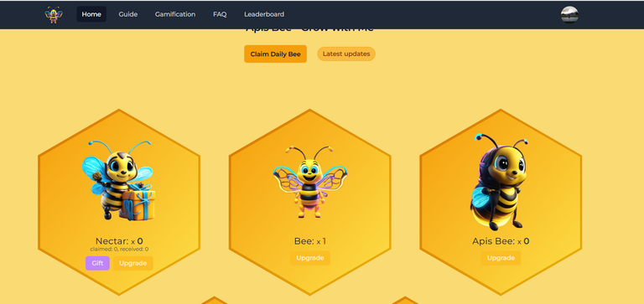Click the Bee count label
644x304 pixels.
click(310, 241)
